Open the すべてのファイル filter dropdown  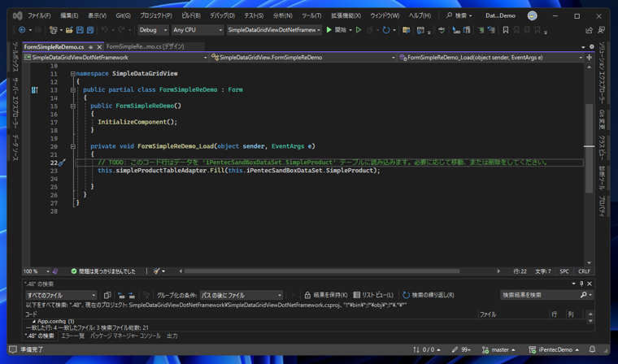pyautogui.click(x=61, y=295)
